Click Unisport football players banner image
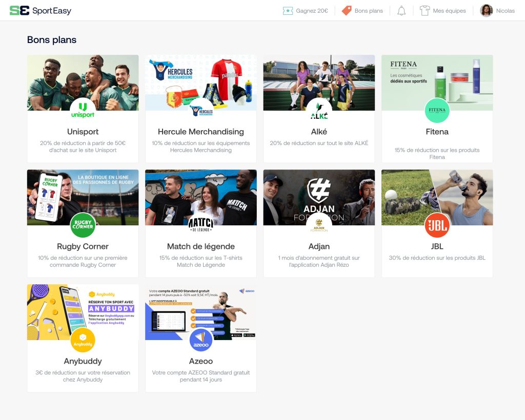525x420 pixels. point(83,82)
